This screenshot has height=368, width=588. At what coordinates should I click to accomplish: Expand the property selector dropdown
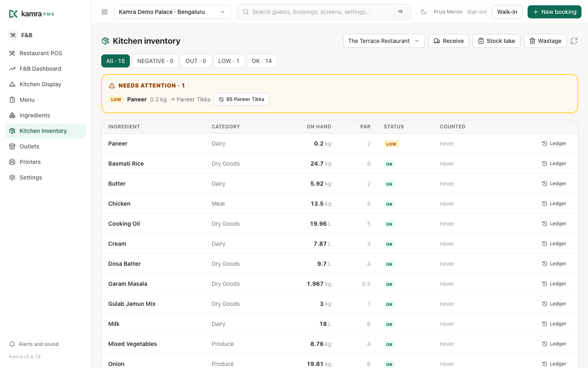(x=172, y=12)
